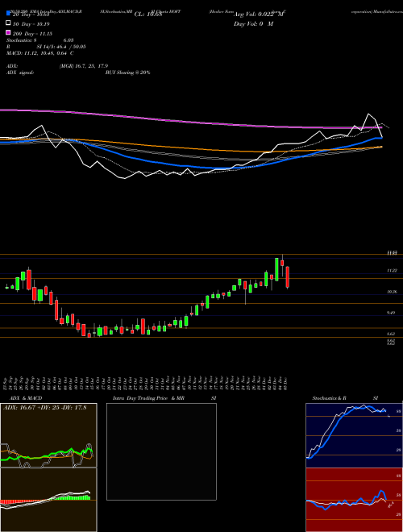The width and height of the screenshot is (403, 532).
Task: Open the ADX indicator mini chart
Action: pos(48,435)
